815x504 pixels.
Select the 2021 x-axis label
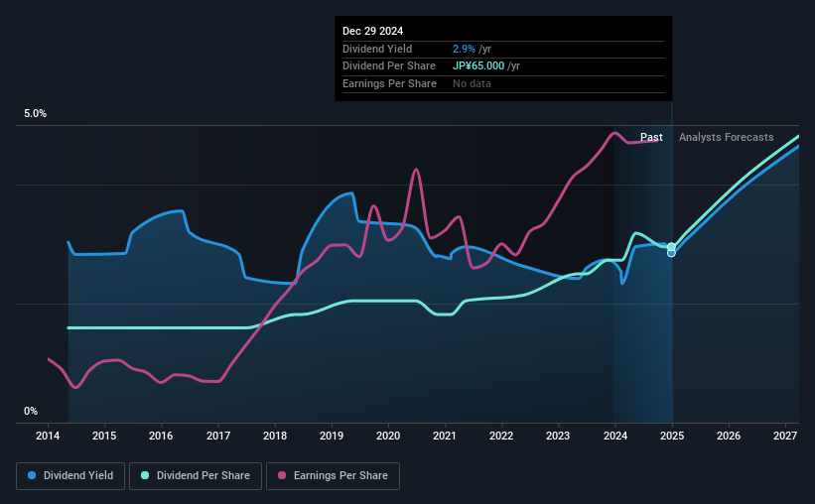pyautogui.click(x=445, y=436)
